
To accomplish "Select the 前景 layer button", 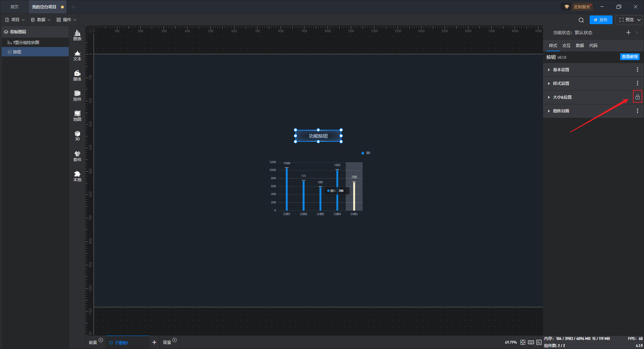I will point(93,343).
